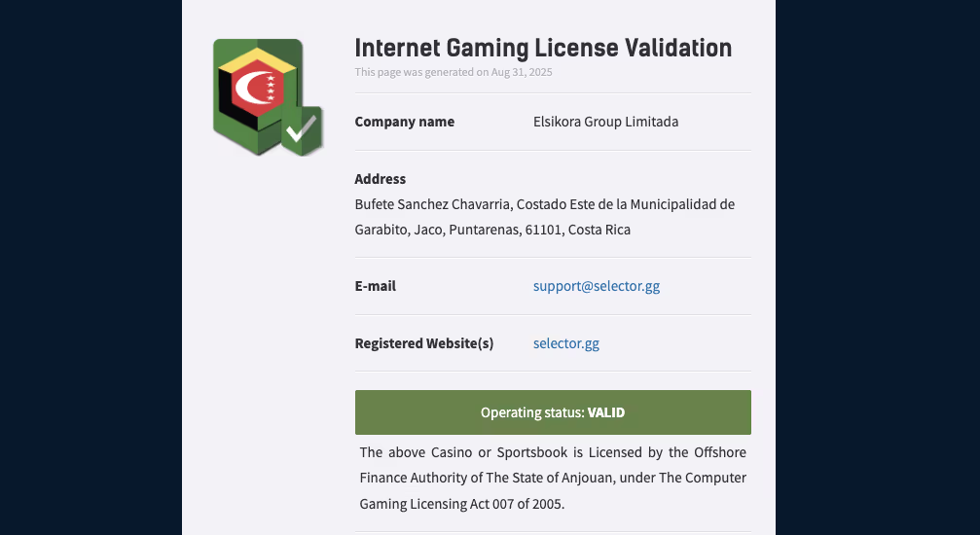Click 'Costa Rica' in the address
Image resolution: width=980 pixels, height=535 pixels.
(x=599, y=231)
